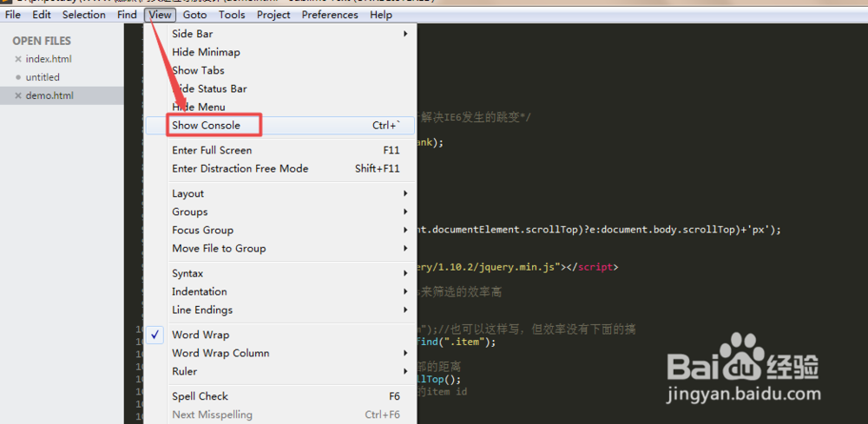Expand the Side Bar submenu
This screenshot has height=424, width=868.
[x=280, y=34]
